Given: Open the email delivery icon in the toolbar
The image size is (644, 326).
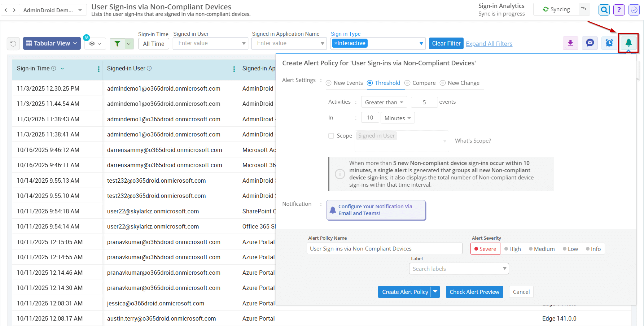Looking at the screenshot, I should coord(590,43).
